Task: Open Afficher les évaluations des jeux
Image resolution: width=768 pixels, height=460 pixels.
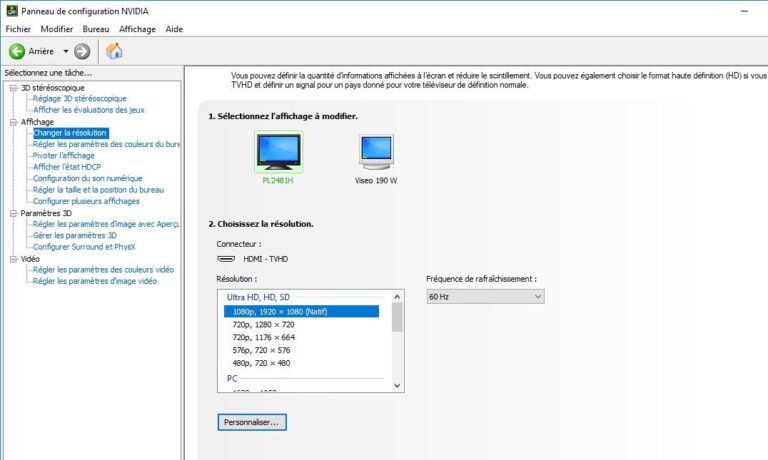Action: [x=89, y=110]
